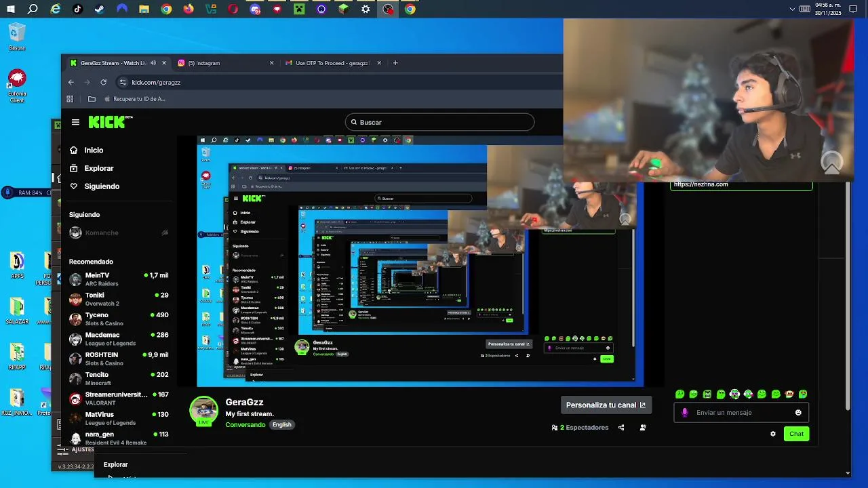Click the Conversando category link
The width and height of the screenshot is (868, 488).
coord(245,425)
